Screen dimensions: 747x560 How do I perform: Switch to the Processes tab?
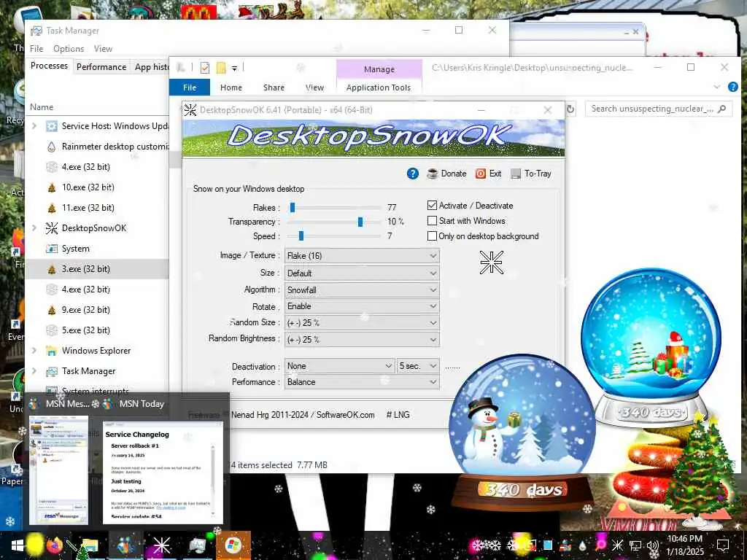49,66
